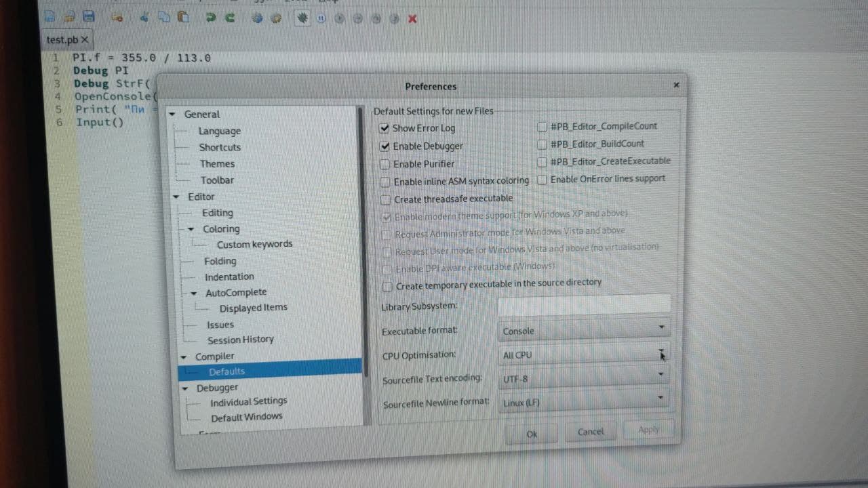Select Issues in the preferences tree
Screen dimensions: 868x488
(x=220, y=325)
